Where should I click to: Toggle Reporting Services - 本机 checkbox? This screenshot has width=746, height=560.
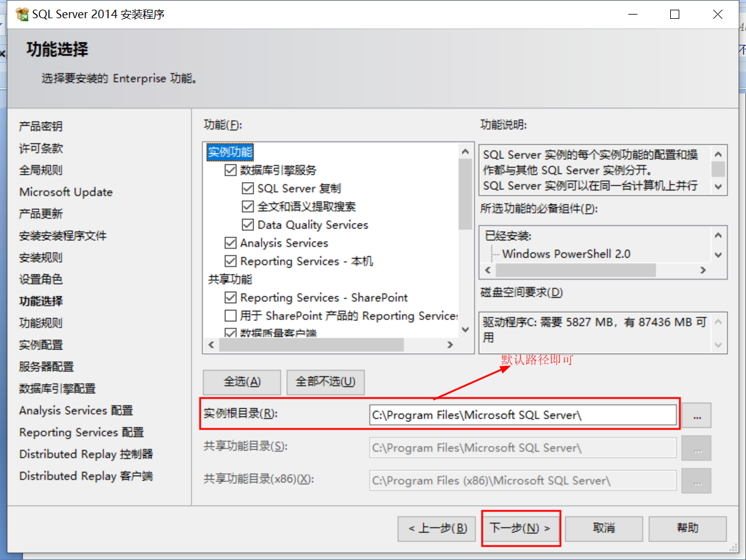tap(230, 261)
